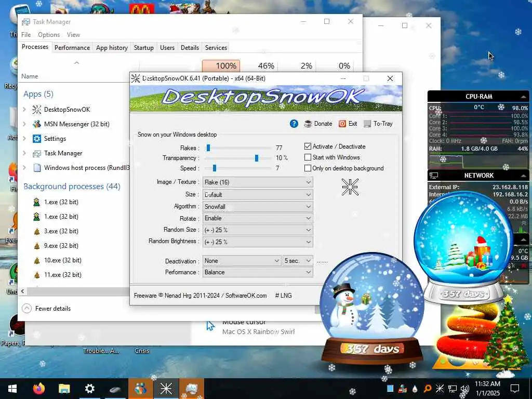Send DesktopSnowOK to tray via To-Tray icon

point(367,124)
